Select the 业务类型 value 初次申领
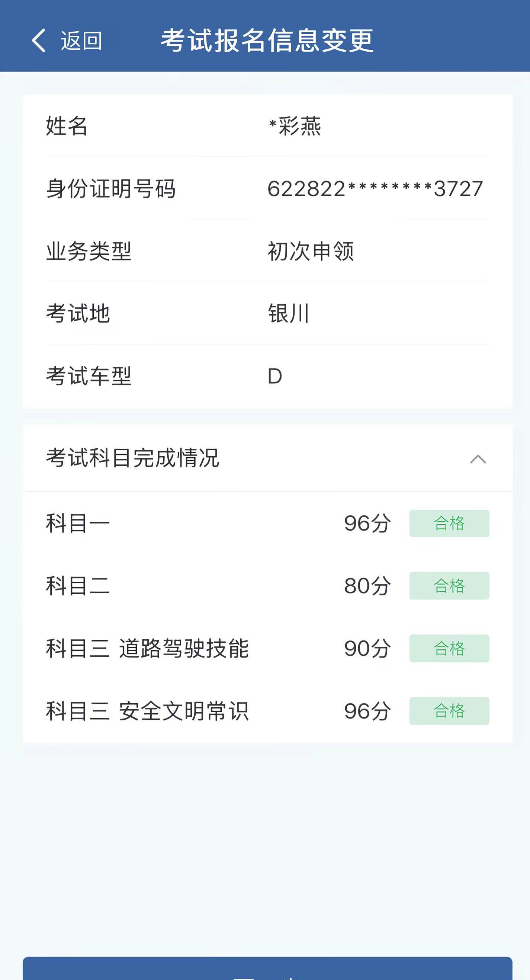This screenshot has height=980, width=530. pos(311,252)
